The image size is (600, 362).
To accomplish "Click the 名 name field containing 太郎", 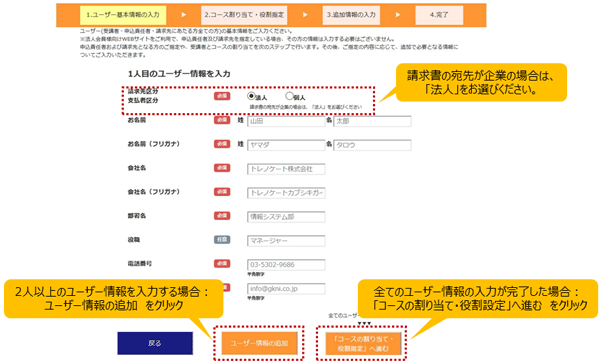I will click(372, 121).
